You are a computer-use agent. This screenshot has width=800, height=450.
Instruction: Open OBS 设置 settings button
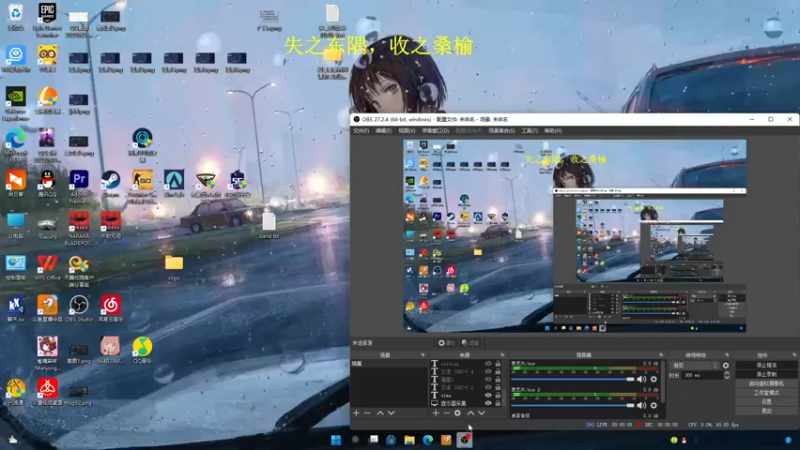click(x=766, y=402)
